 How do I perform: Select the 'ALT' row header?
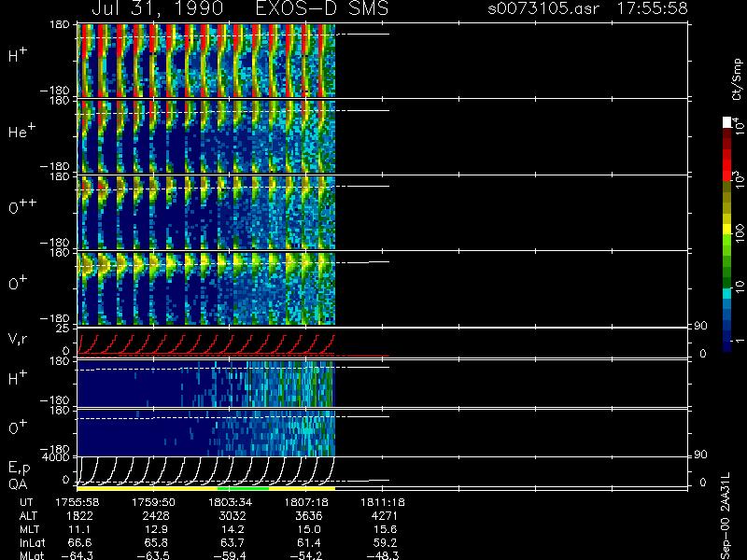[x=29, y=516]
